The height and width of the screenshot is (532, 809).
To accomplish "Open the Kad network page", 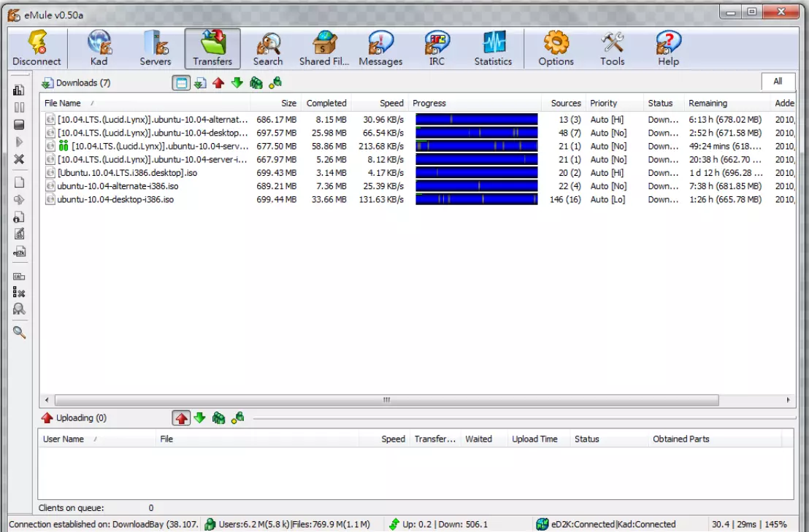I will (x=99, y=48).
